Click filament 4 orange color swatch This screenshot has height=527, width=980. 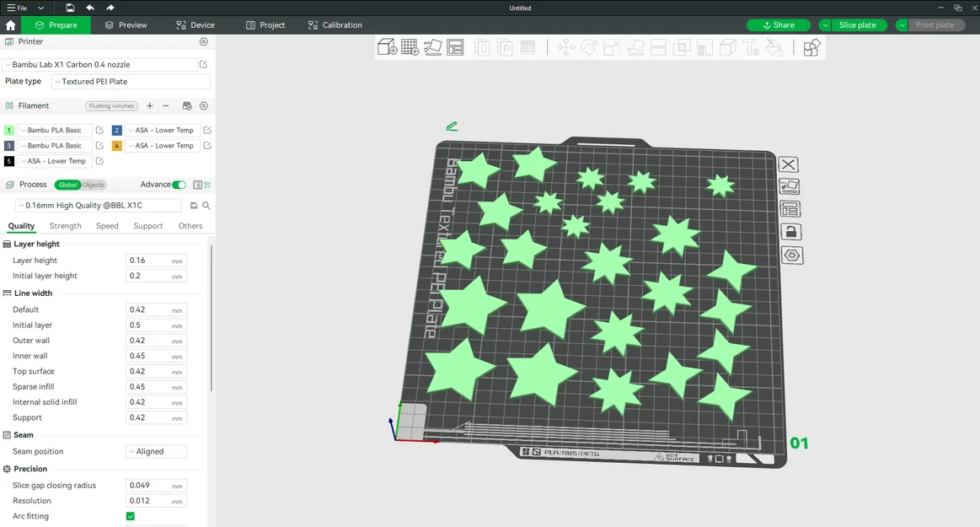click(x=117, y=146)
